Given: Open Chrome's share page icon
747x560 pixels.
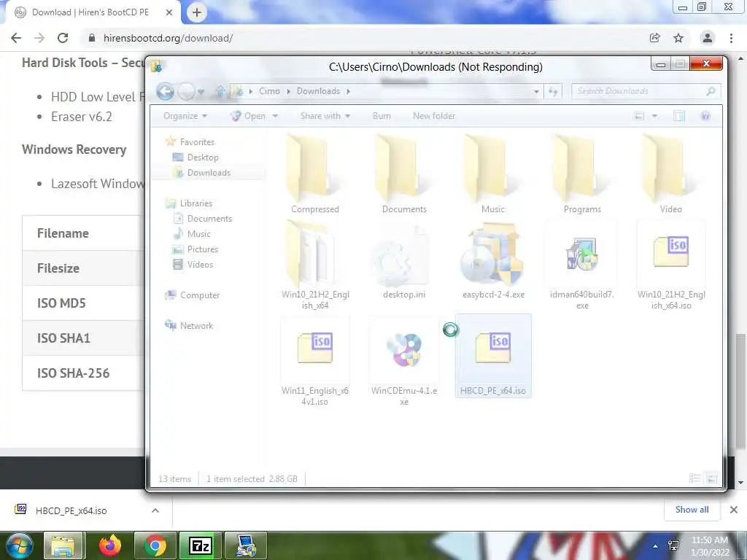Looking at the screenshot, I should [x=654, y=38].
